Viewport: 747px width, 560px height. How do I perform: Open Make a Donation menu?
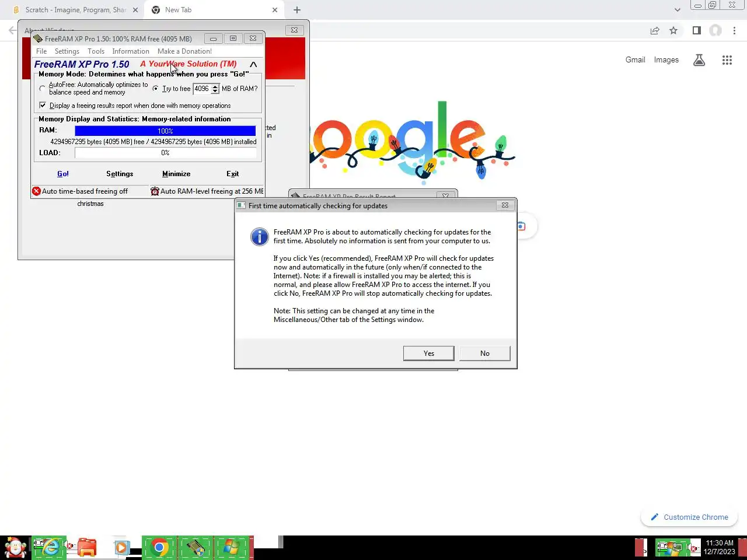pyautogui.click(x=184, y=51)
